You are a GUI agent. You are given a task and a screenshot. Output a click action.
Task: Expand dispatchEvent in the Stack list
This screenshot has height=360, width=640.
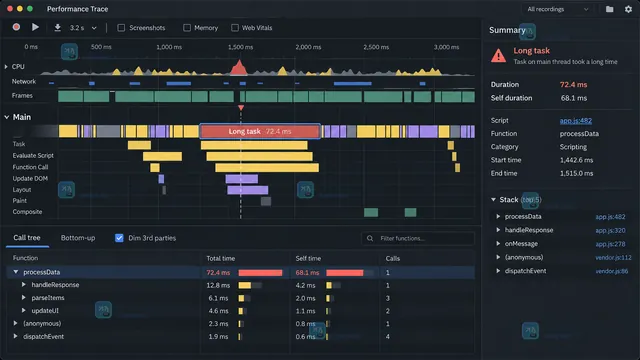(x=498, y=271)
